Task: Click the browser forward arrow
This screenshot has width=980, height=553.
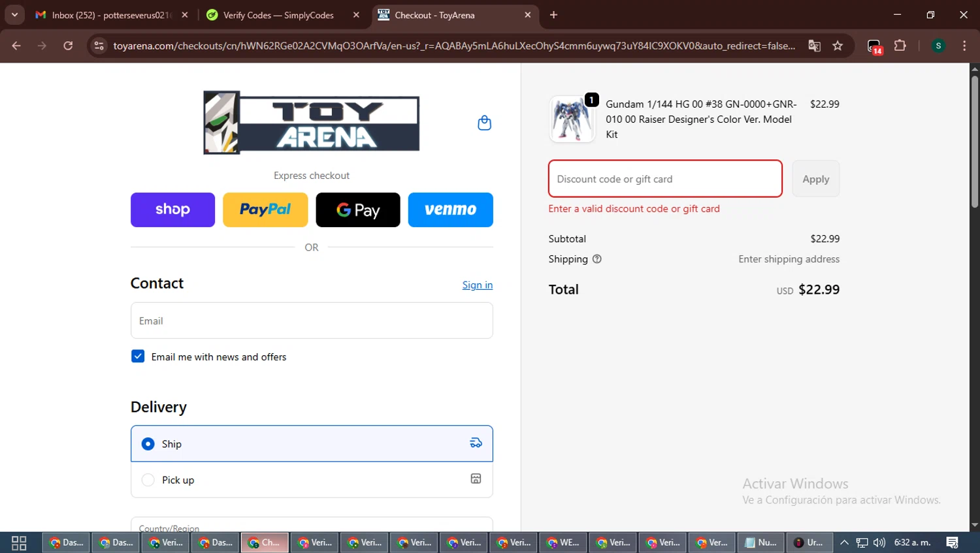Action: click(42, 46)
